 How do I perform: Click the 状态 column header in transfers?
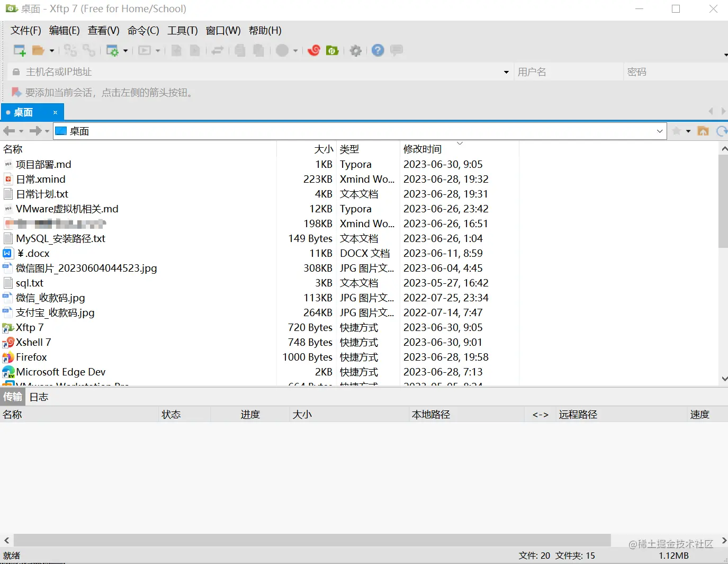click(x=184, y=415)
